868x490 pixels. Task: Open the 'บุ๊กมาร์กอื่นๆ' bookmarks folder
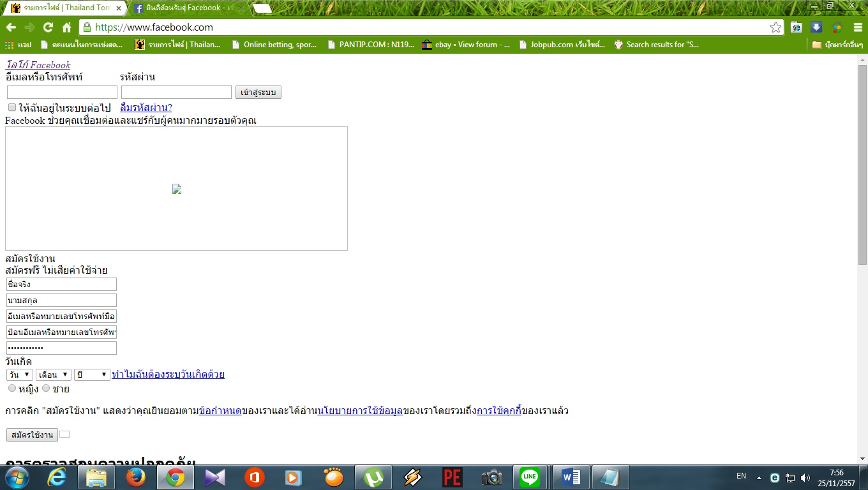pos(837,45)
